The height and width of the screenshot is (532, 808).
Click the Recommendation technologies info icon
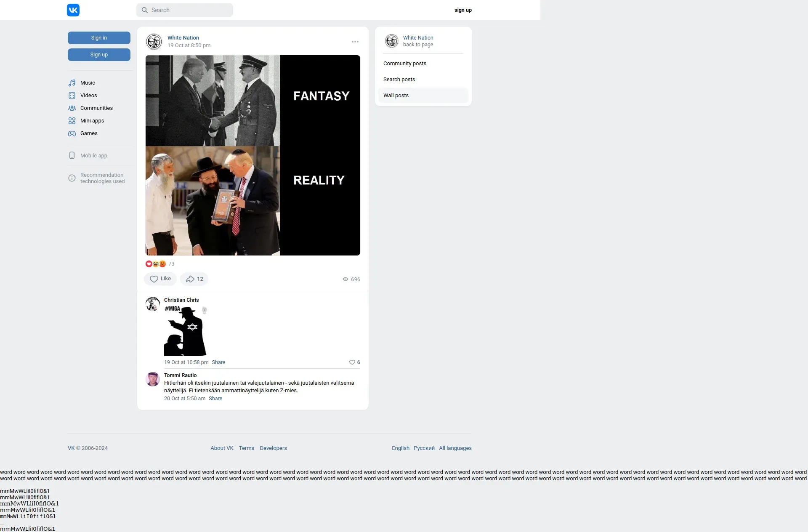pyautogui.click(x=72, y=178)
